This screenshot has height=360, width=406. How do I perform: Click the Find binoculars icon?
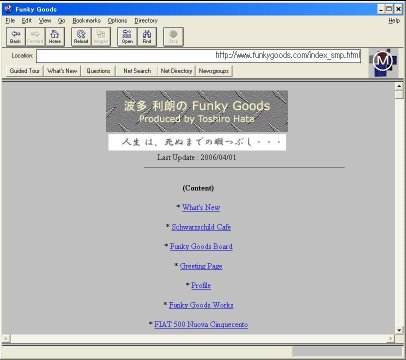(147, 37)
